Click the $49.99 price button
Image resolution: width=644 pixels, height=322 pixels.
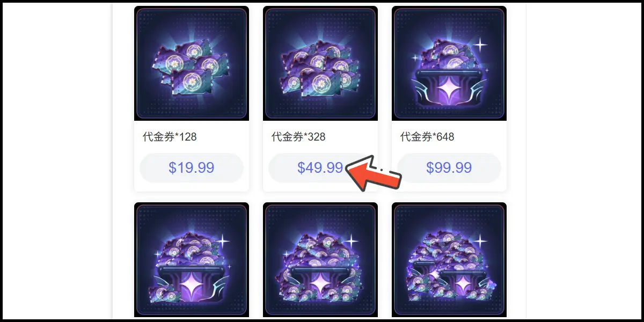(320, 168)
